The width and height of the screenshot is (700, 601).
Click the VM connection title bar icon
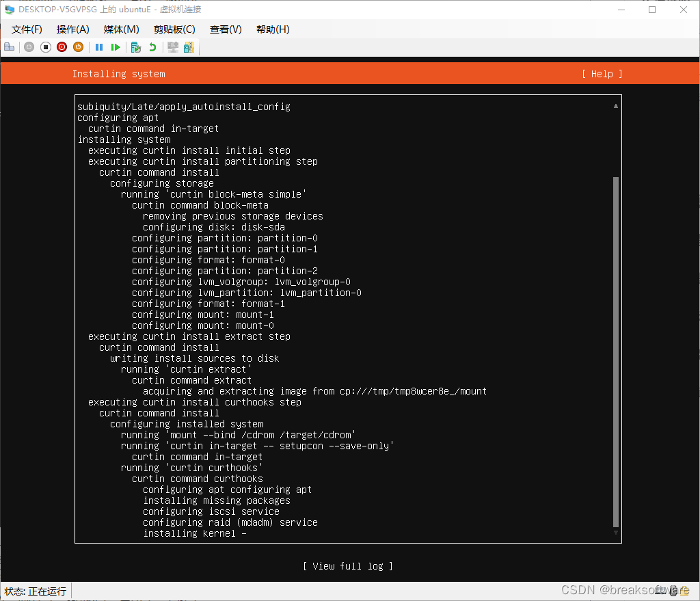tap(9, 10)
